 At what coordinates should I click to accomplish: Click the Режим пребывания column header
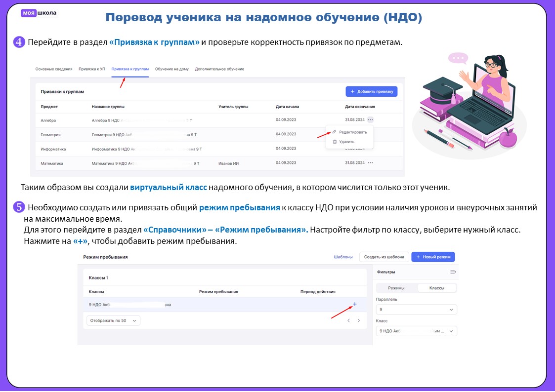click(x=218, y=292)
